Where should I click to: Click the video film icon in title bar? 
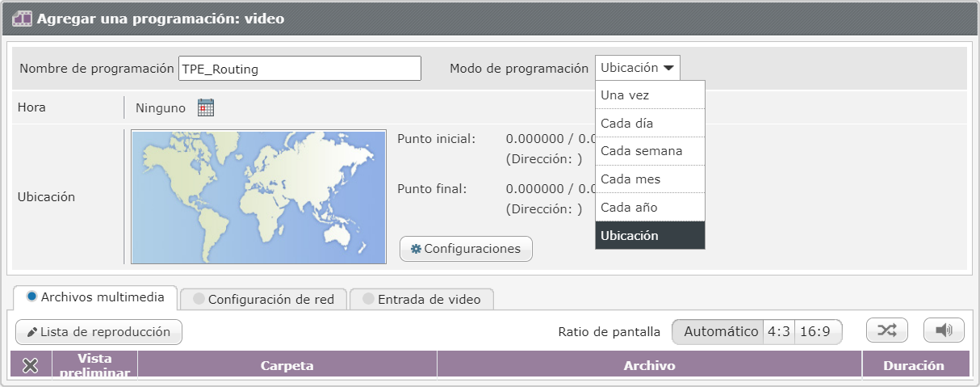point(23,18)
